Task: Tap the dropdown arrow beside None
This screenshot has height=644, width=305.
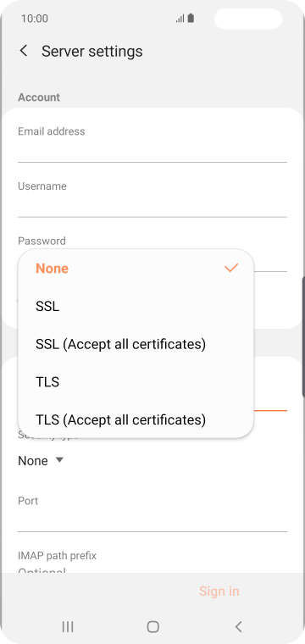Action: tap(59, 460)
